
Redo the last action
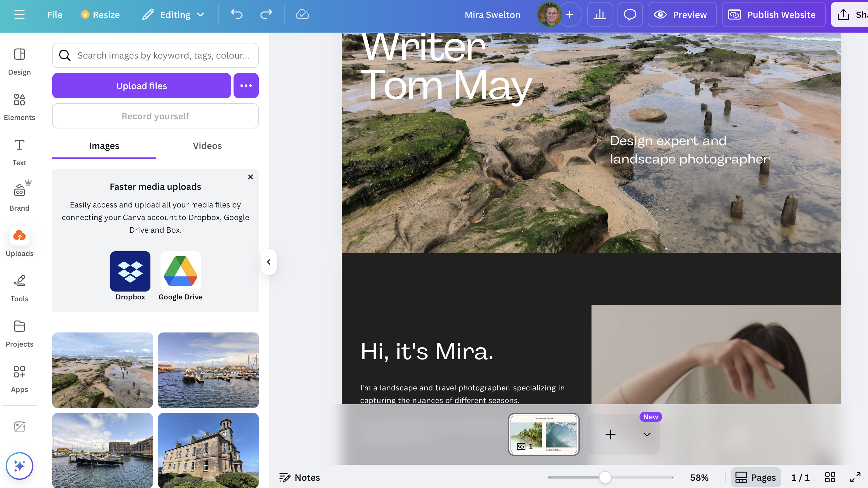coord(266,14)
